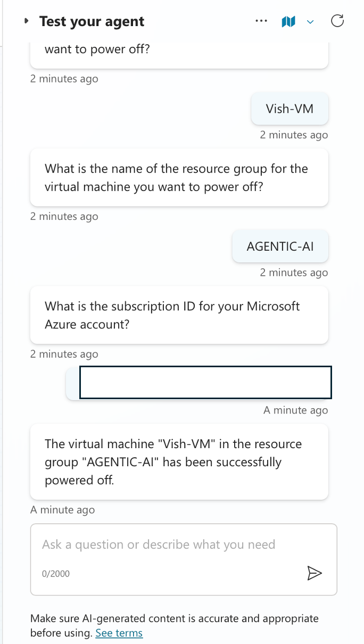This screenshot has width=364, height=644.
Task: Click the resource group question message
Action: pyautogui.click(x=179, y=178)
